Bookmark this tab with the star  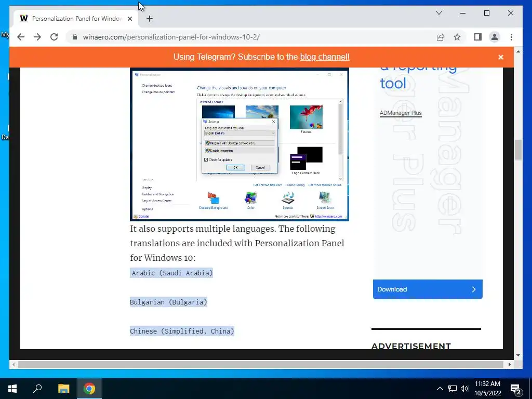pos(457,37)
